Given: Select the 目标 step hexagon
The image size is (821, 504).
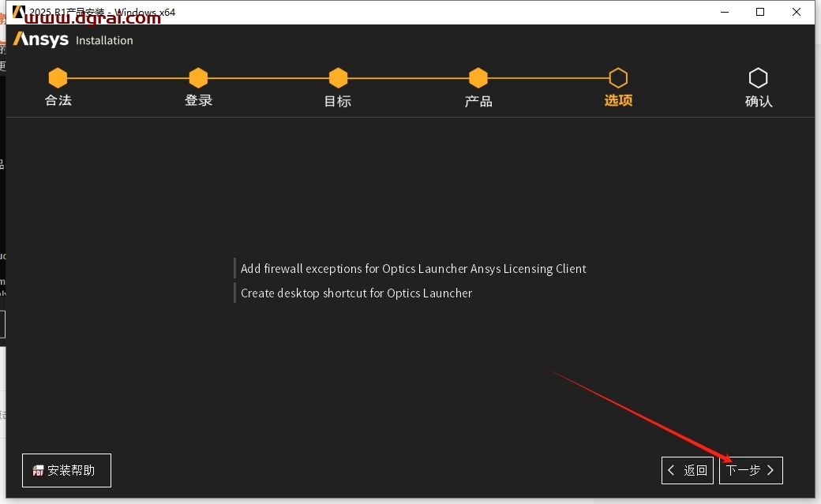Looking at the screenshot, I should tap(338, 78).
